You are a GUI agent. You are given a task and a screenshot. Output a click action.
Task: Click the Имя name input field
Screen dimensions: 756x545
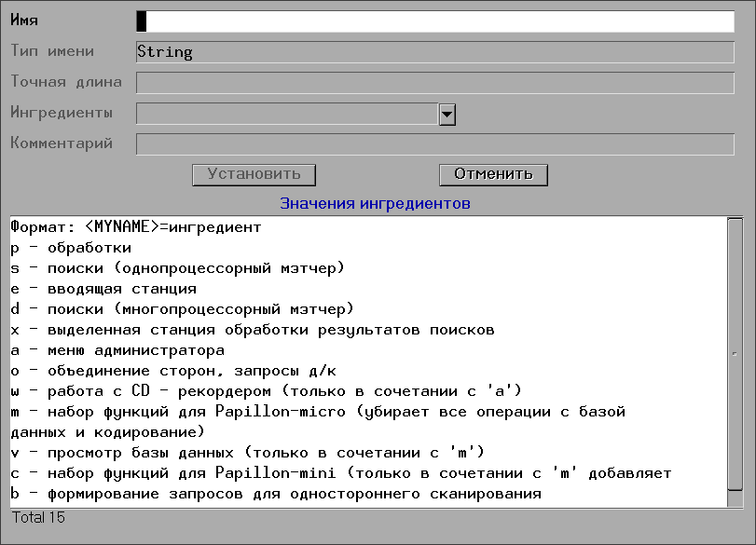[435, 21]
